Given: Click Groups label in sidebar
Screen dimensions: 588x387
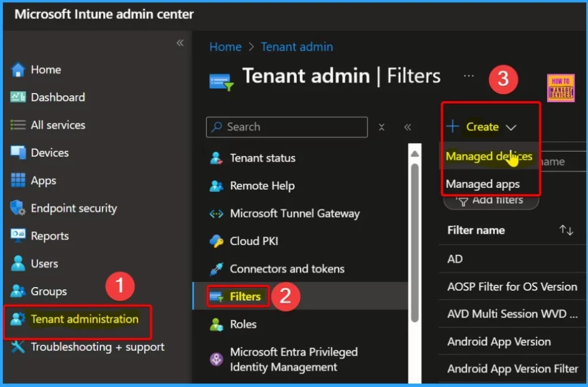Looking at the screenshot, I should [x=49, y=291].
